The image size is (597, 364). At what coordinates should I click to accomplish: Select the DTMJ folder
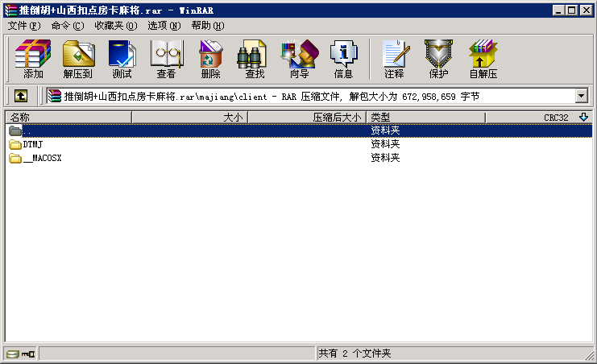coord(32,144)
